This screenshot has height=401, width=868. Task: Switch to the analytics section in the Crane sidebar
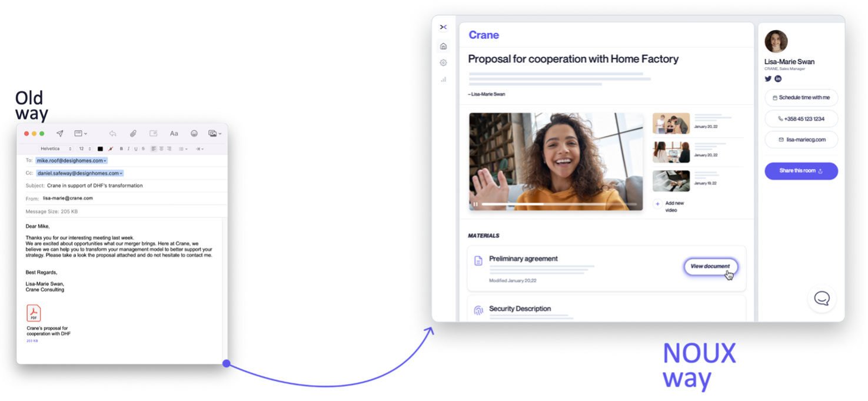(x=443, y=79)
